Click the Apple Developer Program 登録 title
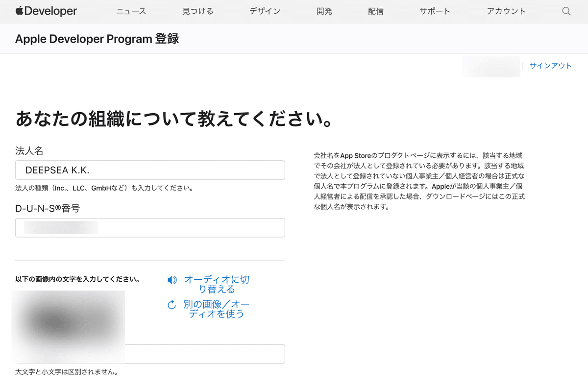The height and width of the screenshot is (390, 588). pyautogui.click(x=97, y=39)
